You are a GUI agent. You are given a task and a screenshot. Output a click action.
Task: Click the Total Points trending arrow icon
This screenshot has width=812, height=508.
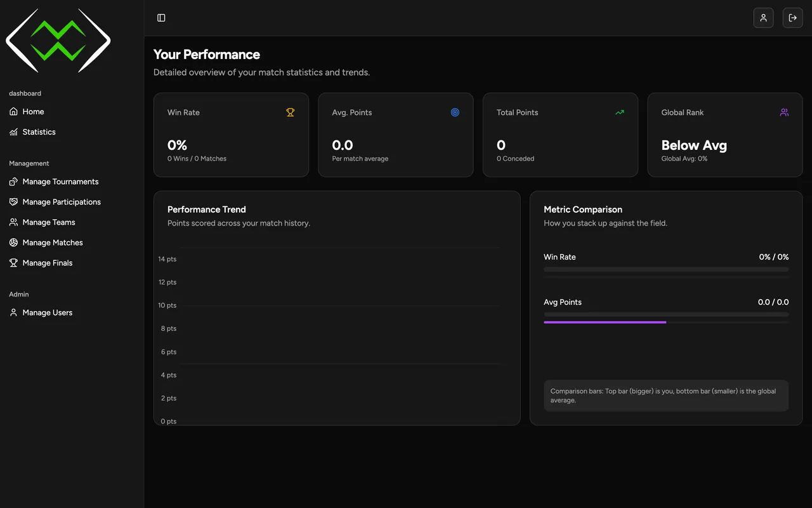click(620, 112)
